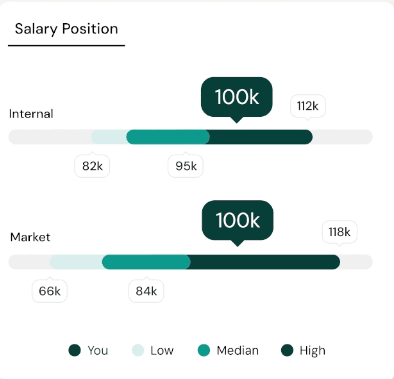394x379 pixels.
Task: Click the 95k Internal median label
Action: [186, 166]
